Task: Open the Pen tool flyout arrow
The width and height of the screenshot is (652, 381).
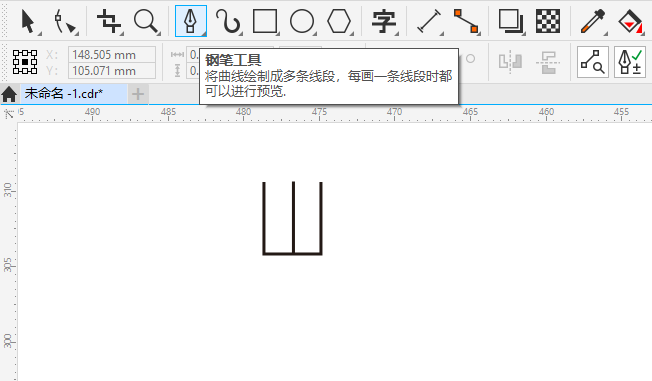Action: coord(204,33)
